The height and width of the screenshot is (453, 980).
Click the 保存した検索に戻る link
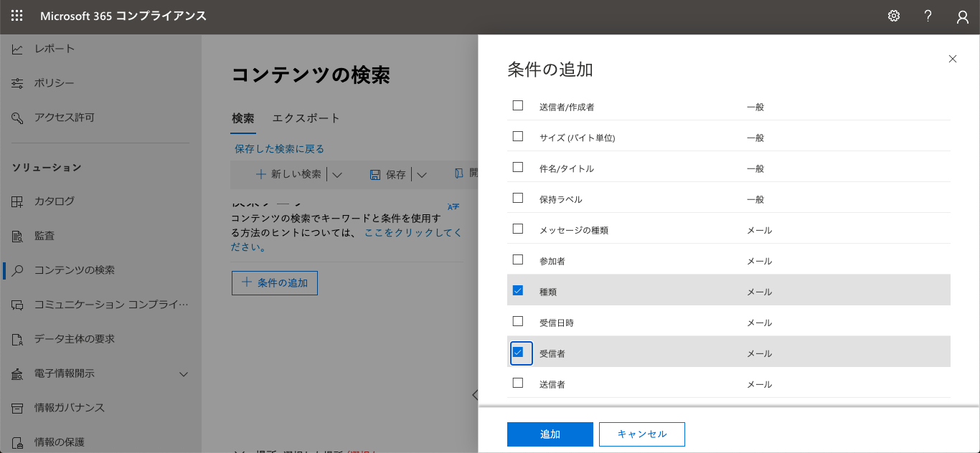coord(279,149)
